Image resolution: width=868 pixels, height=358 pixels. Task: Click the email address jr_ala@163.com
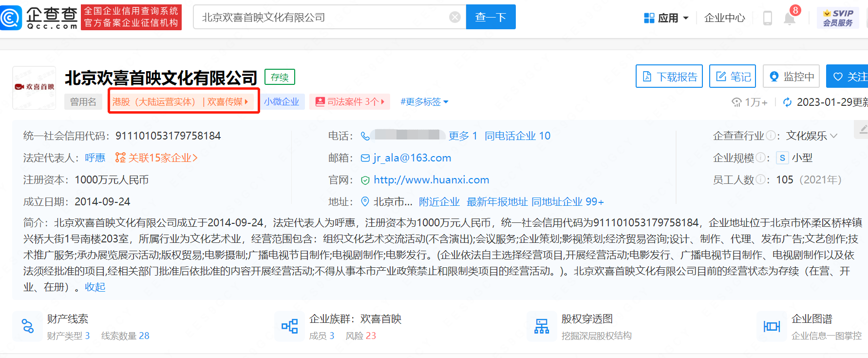(412, 158)
